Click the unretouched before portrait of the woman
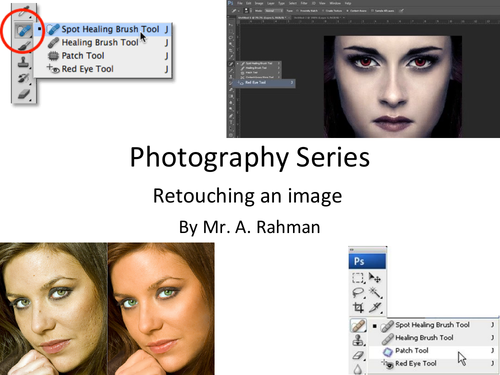500x375 pixels. point(54,309)
